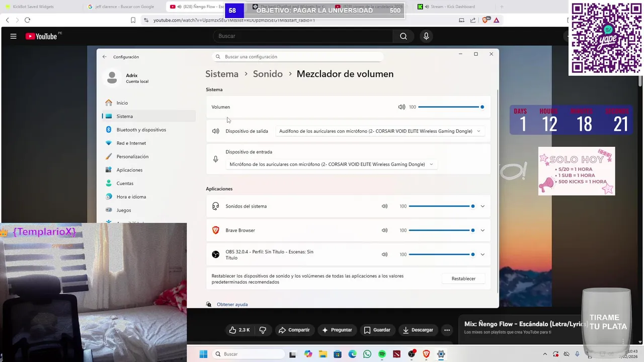The width and height of the screenshot is (644, 362).
Task: Click the YouTube logo
Action: [41, 36]
